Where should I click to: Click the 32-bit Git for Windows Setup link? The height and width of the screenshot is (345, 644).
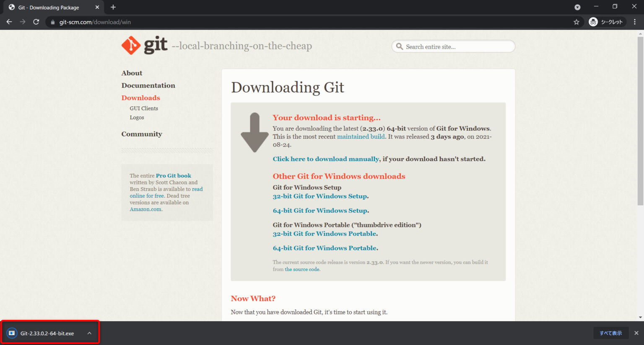(x=320, y=196)
